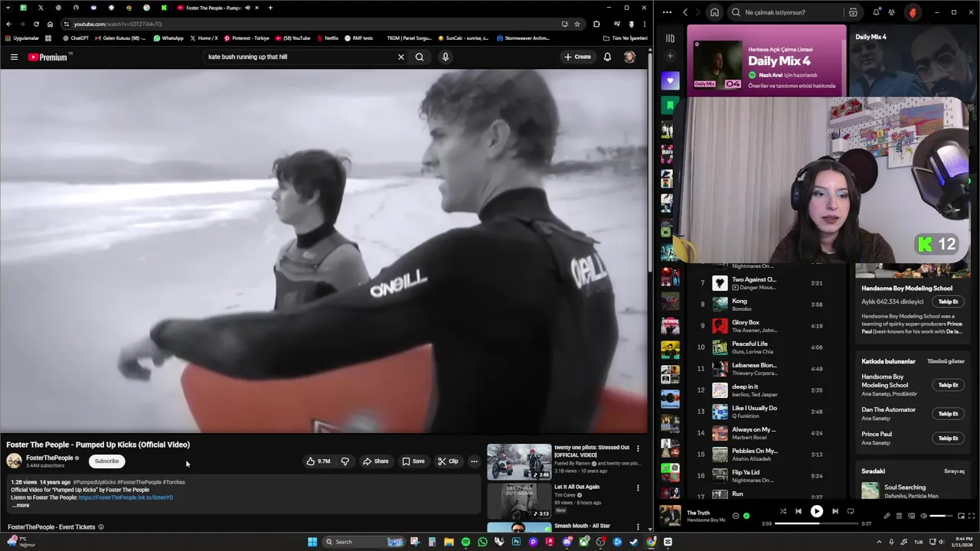Expand the Spotify library sidebar
This screenshot has height=551, width=980.
(670, 37)
